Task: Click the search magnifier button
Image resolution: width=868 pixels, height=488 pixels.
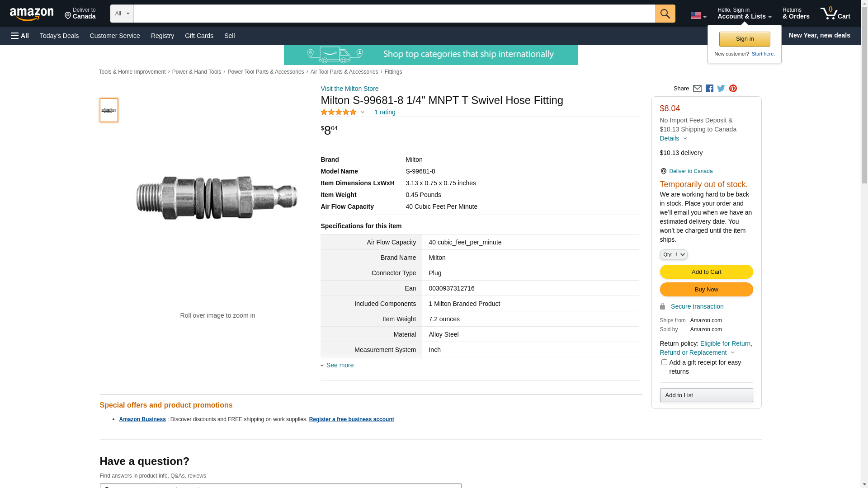Action: [x=665, y=14]
